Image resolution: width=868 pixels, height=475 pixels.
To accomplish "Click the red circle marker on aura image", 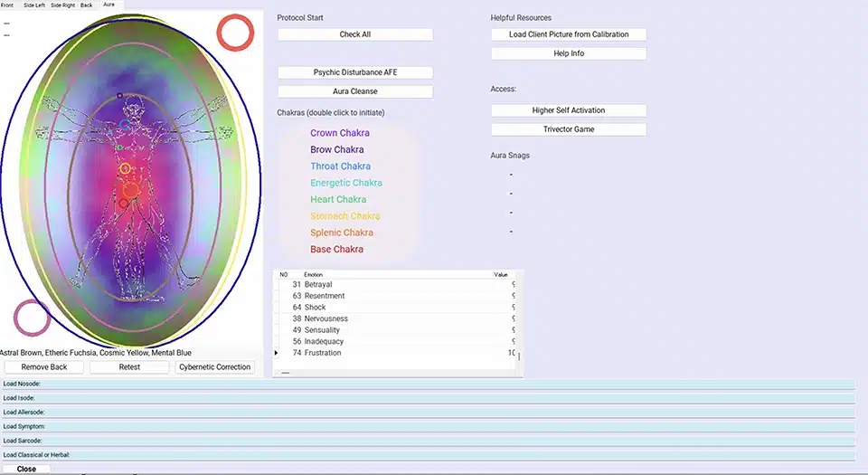I will (x=235, y=33).
